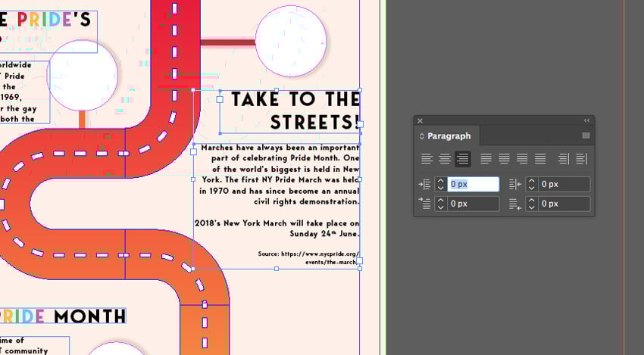Apply Align Left in Paragraph panel

(427, 159)
